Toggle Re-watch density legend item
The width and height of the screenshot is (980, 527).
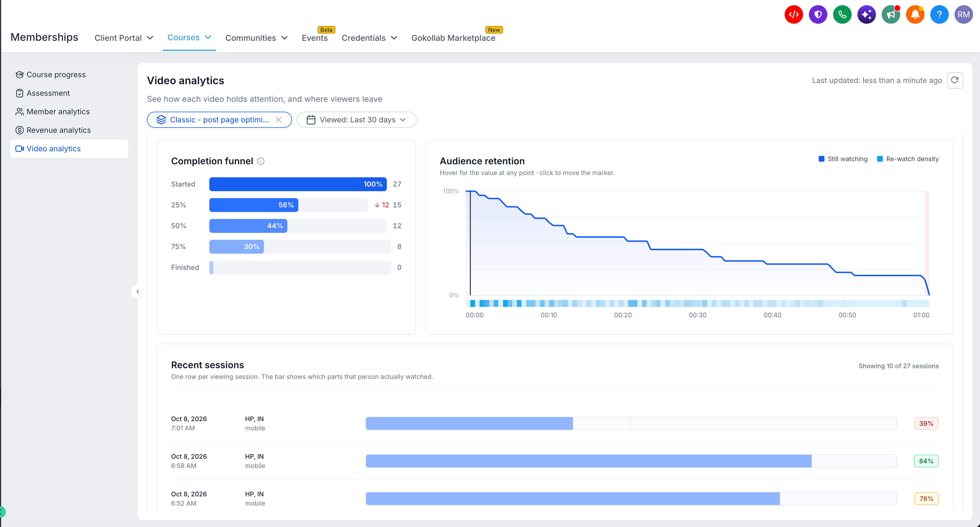(908, 159)
